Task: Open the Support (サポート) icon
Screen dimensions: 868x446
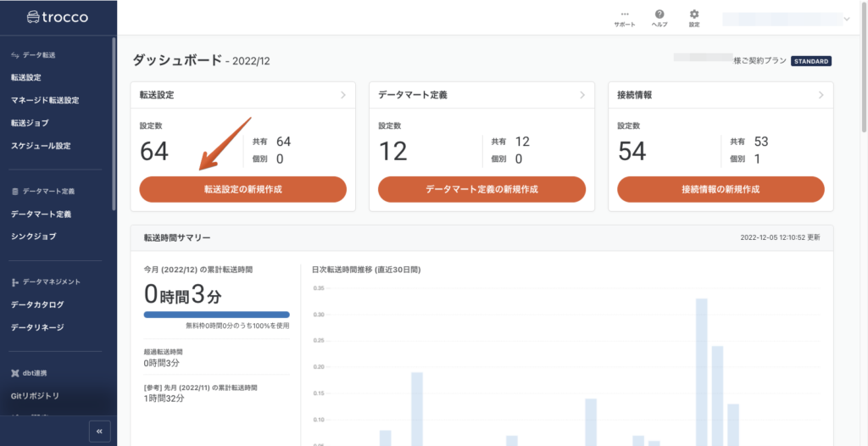Action: point(625,14)
